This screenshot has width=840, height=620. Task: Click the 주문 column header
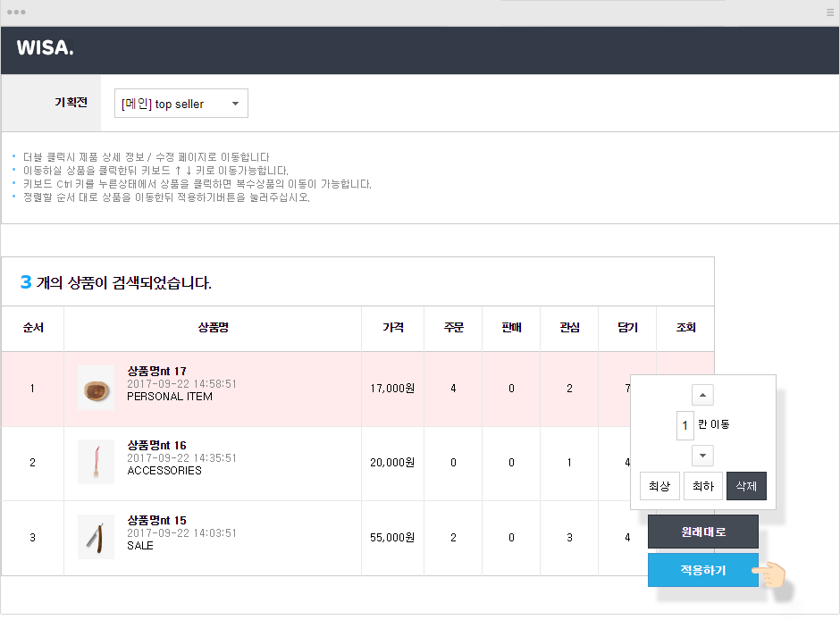[453, 328]
